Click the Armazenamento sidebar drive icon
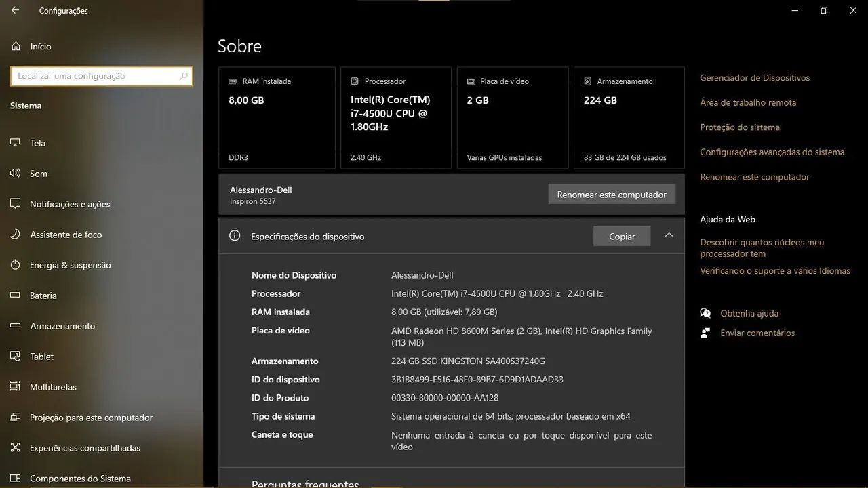 (x=16, y=326)
